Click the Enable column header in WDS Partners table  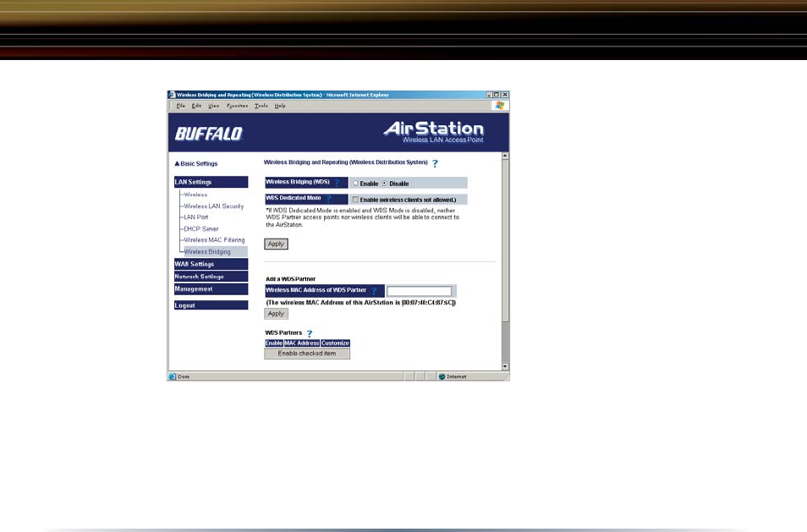274,343
